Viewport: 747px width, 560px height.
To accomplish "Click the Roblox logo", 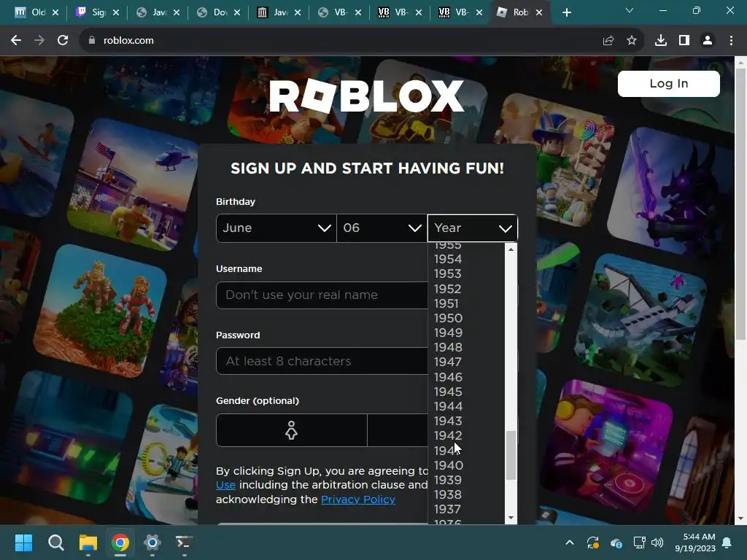I will pyautogui.click(x=366, y=96).
